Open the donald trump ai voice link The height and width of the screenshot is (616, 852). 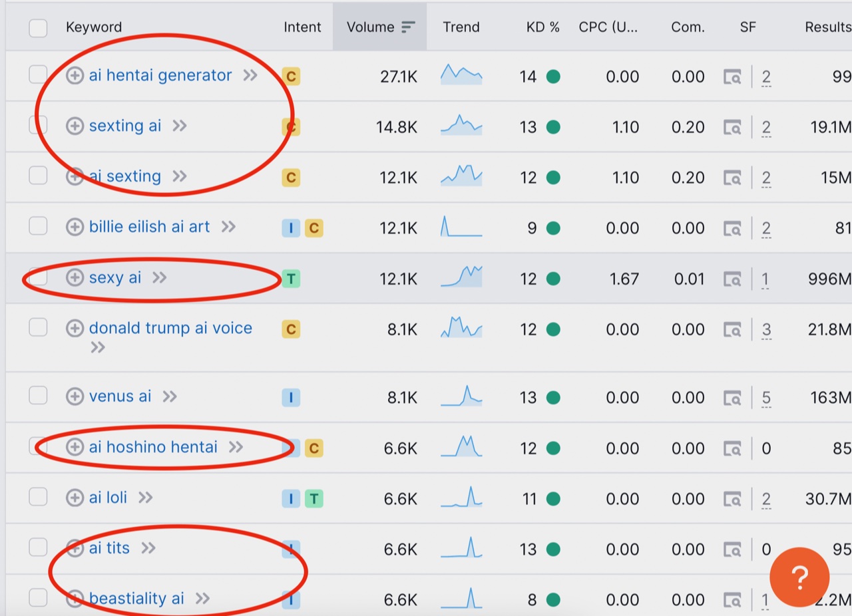tap(170, 328)
